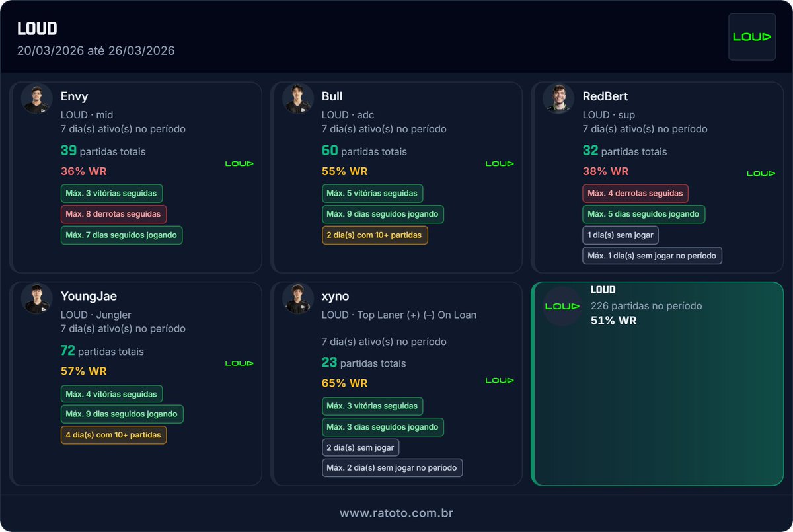
Task: Click the 'LOUD · mid' role label
Action: (87, 115)
